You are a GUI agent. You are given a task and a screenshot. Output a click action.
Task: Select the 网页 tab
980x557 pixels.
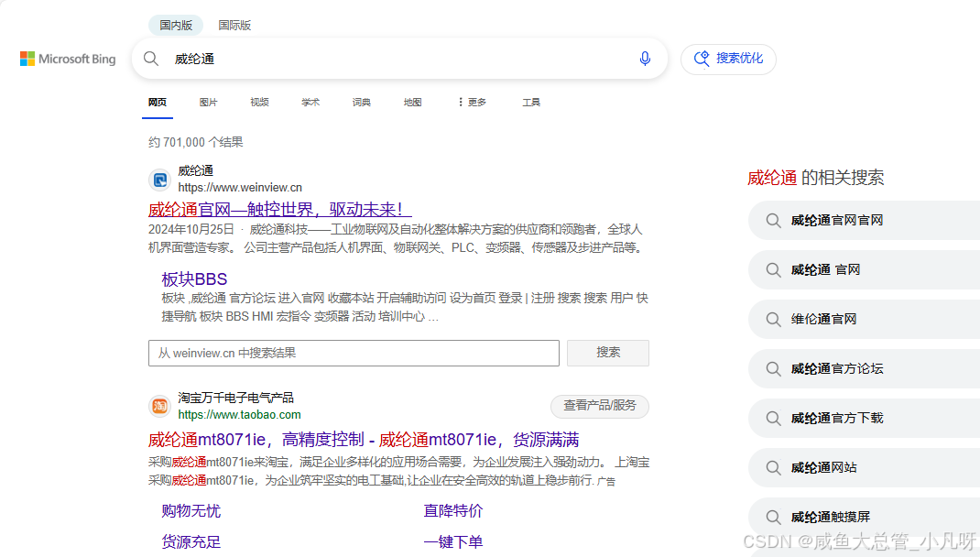coord(158,103)
